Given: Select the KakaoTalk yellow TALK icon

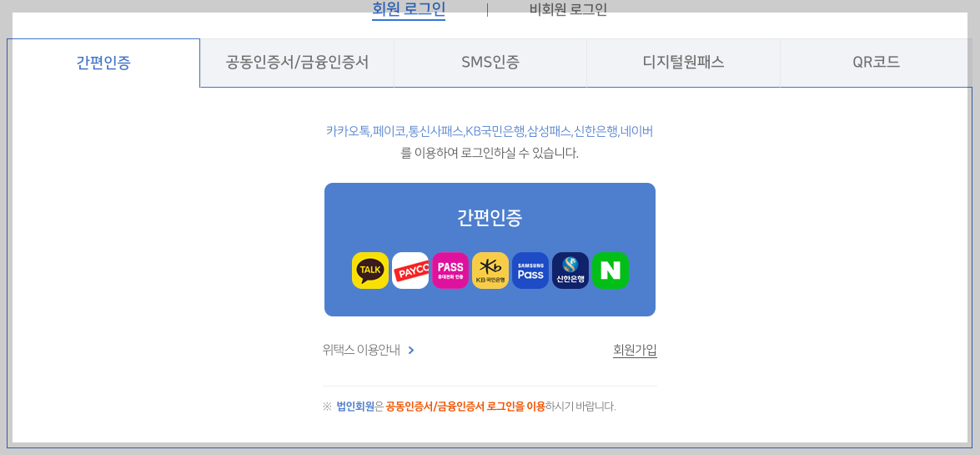Looking at the screenshot, I should 370,270.
